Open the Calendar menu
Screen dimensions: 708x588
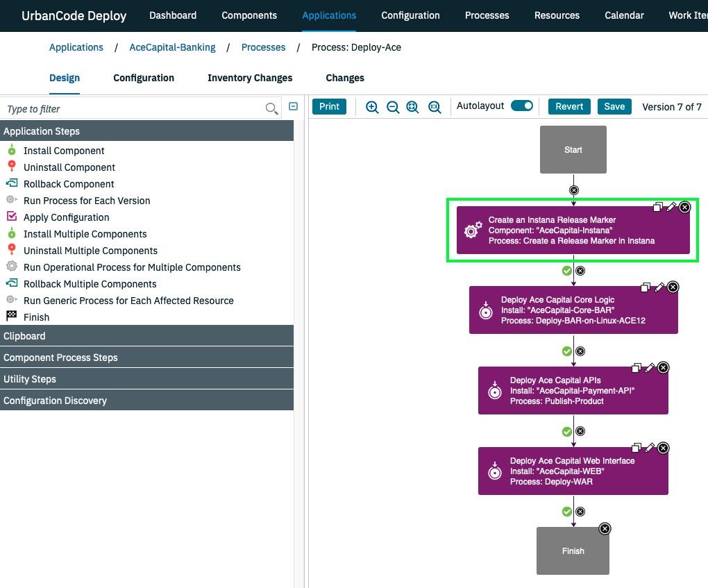624,15
